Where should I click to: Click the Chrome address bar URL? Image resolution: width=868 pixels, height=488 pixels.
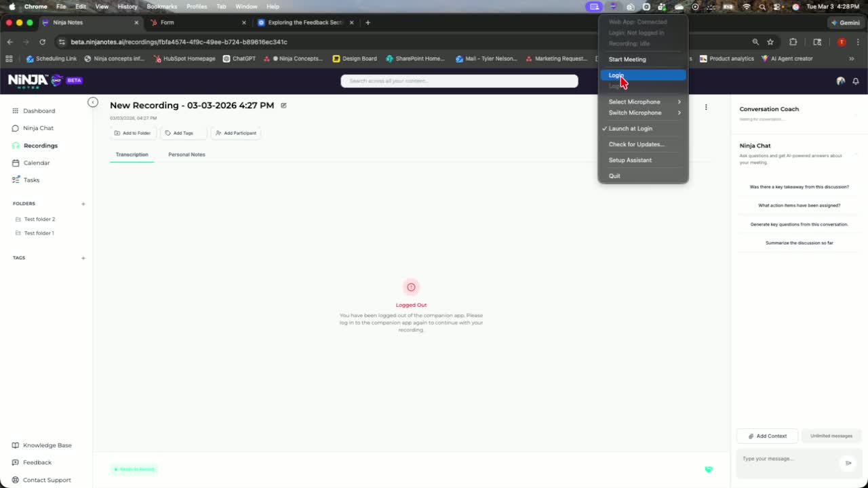pyautogui.click(x=179, y=42)
